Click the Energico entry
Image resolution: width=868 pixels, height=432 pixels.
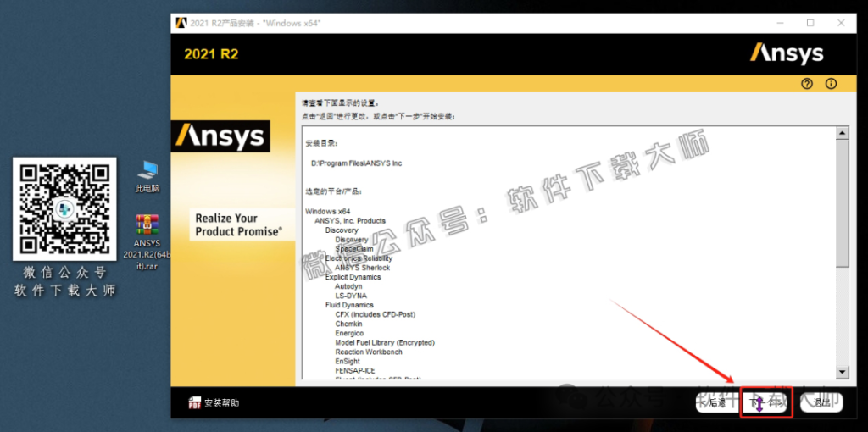(x=349, y=333)
